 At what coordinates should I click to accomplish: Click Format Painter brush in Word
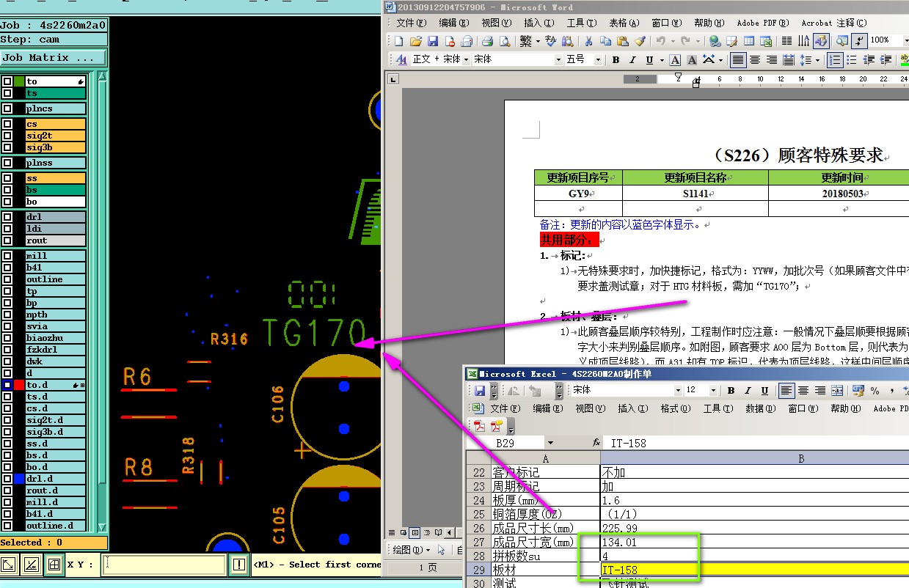click(639, 41)
